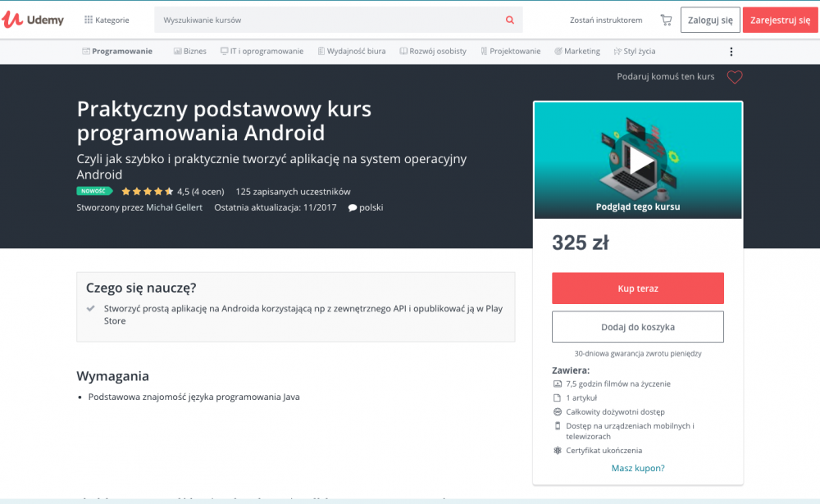Click the Całkowity dożywotni dostęp text
This screenshot has height=504, width=820.
[x=616, y=412]
